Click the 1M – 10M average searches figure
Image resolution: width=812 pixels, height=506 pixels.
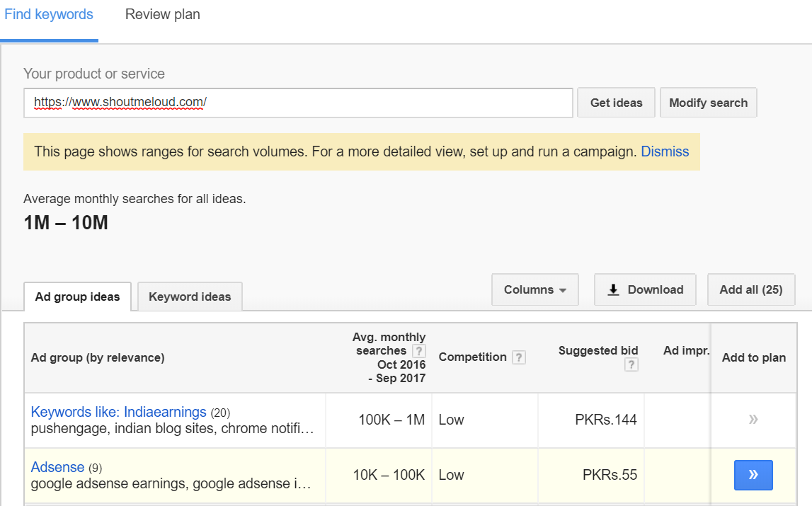point(66,223)
